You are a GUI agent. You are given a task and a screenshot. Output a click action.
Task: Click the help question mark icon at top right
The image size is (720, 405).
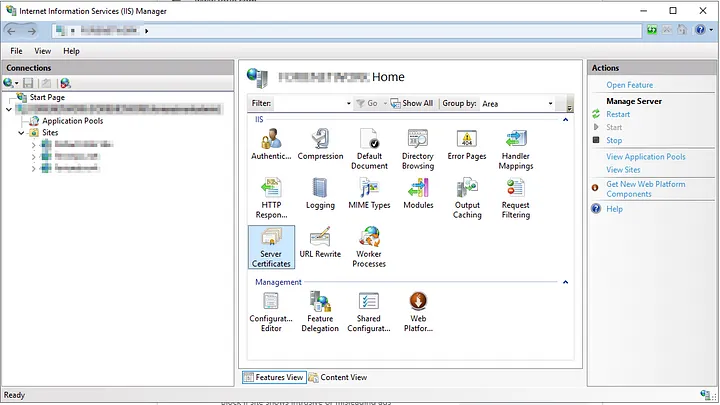[700, 30]
